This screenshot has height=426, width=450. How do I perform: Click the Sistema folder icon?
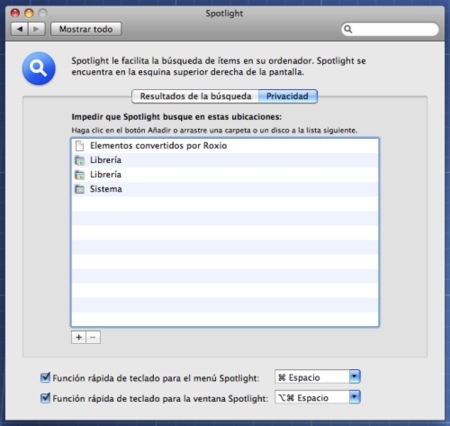coord(80,189)
